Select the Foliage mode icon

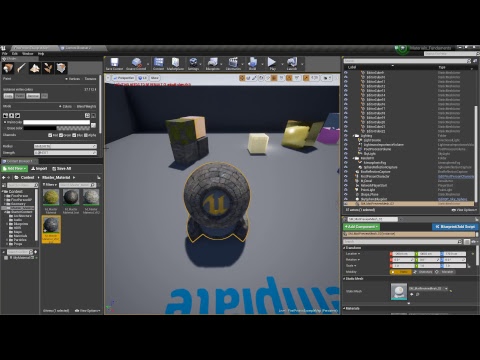[x=48, y=68]
